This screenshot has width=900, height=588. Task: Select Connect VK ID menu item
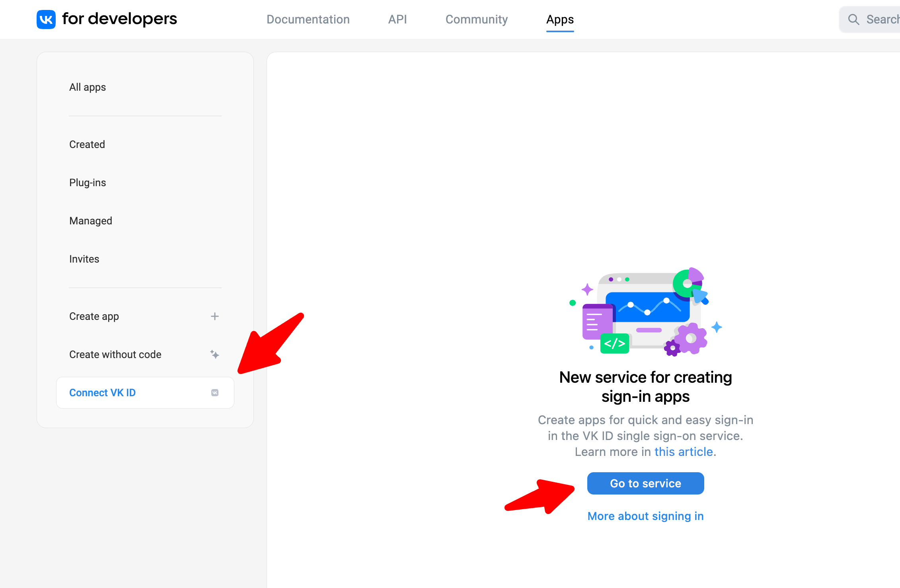point(103,393)
